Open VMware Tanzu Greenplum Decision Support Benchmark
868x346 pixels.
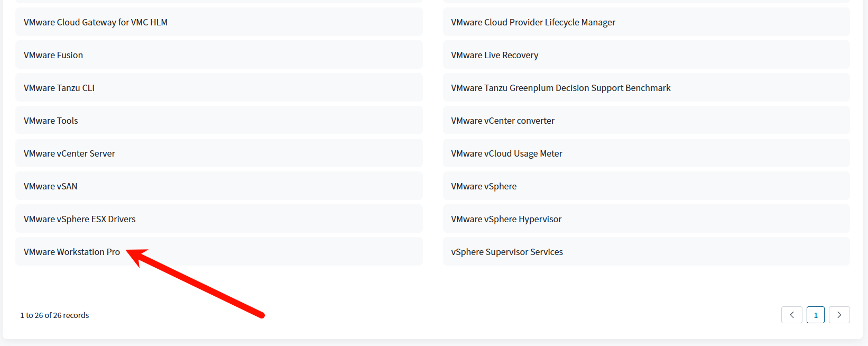coord(560,88)
